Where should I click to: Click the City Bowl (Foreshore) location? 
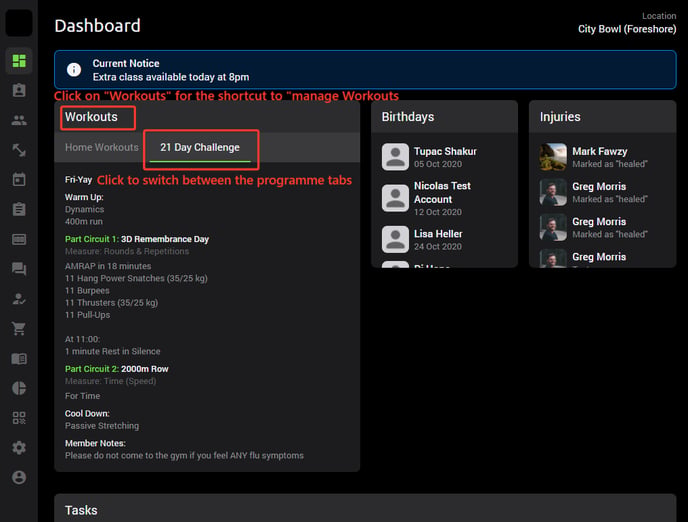pos(627,29)
